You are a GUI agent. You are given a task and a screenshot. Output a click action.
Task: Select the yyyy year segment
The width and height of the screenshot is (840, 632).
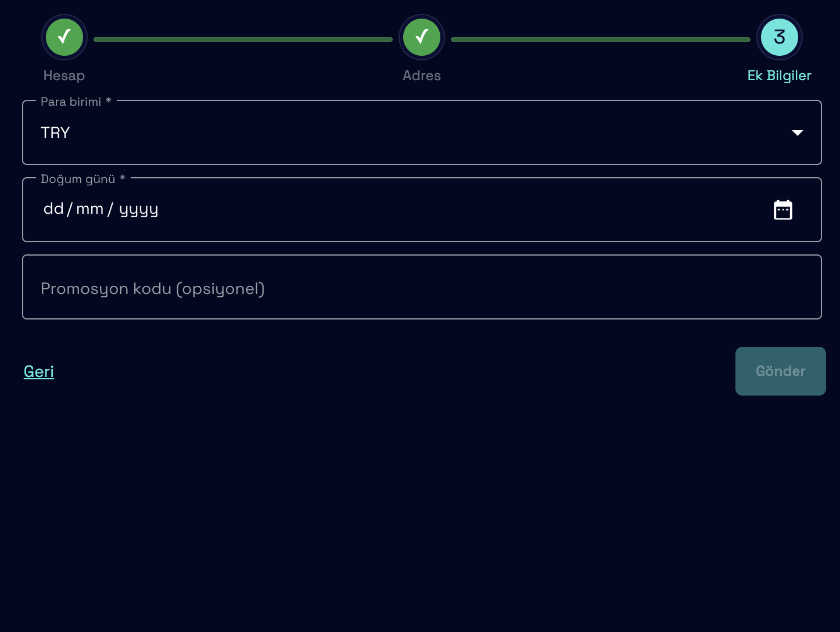(x=138, y=209)
